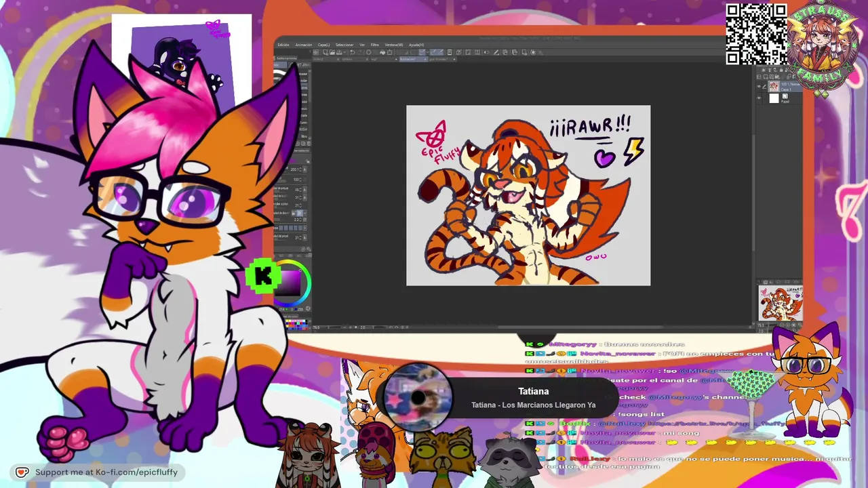Screen dimensions: 868x488
Task: Expand the arrow next to the Save icon
Action: tap(344, 52)
